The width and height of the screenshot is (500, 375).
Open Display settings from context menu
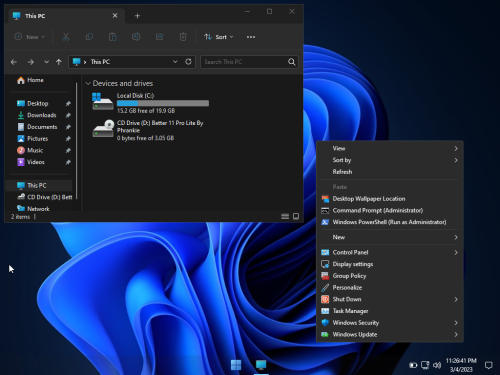pyautogui.click(x=390, y=264)
